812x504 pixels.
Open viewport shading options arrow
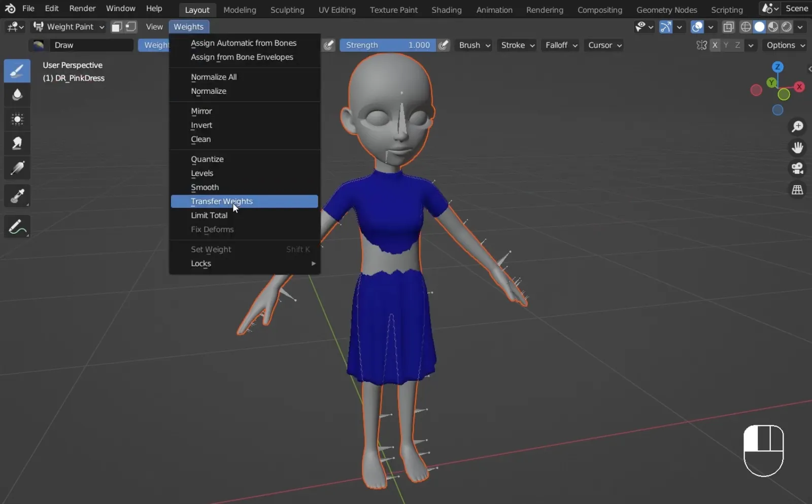pyautogui.click(x=800, y=27)
